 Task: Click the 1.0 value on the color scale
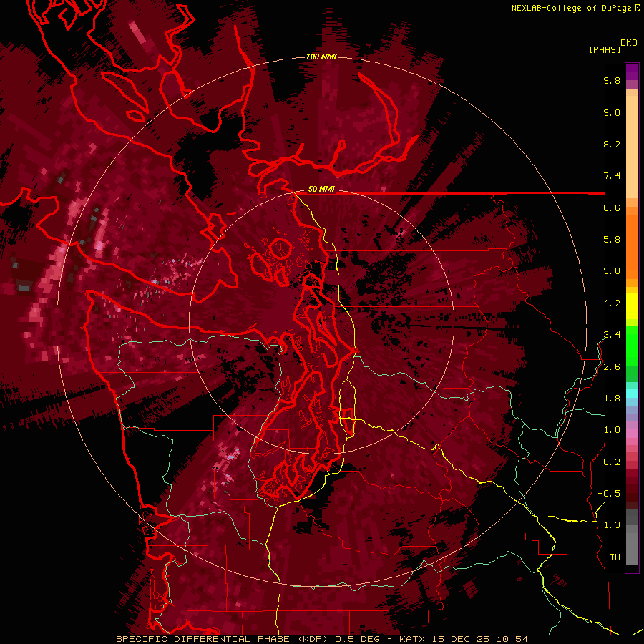(612, 430)
